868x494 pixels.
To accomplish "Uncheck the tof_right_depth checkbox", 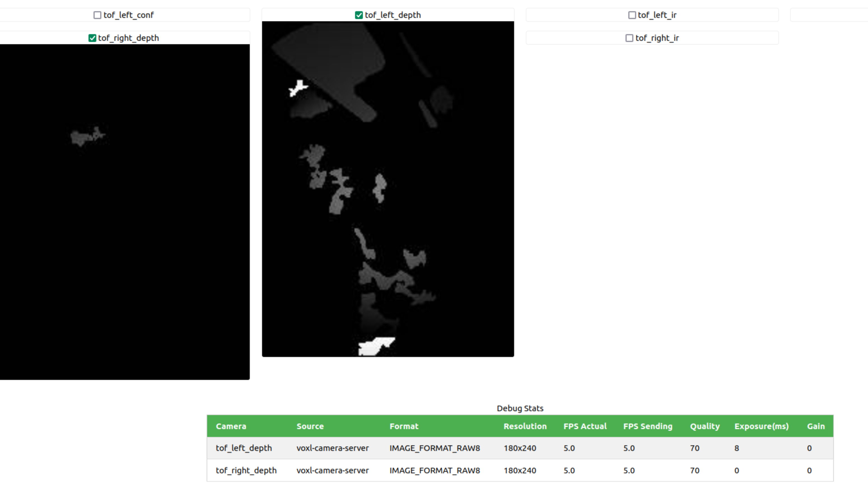I will click(x=92, y=38).
